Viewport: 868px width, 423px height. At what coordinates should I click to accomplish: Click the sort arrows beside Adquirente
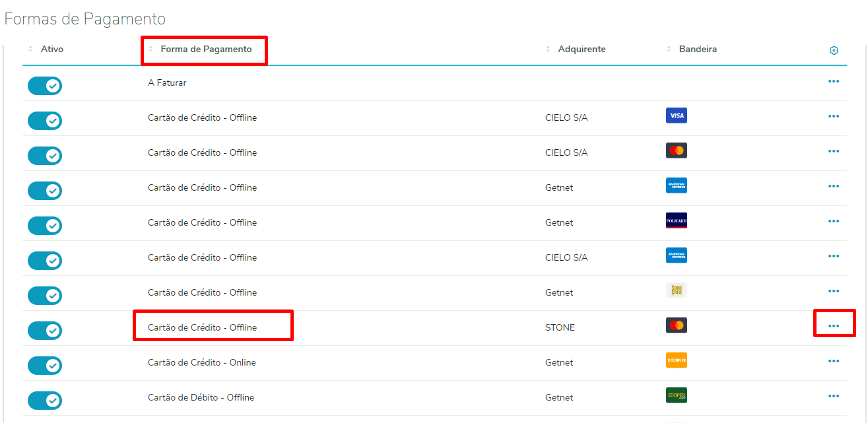(548, 49)
